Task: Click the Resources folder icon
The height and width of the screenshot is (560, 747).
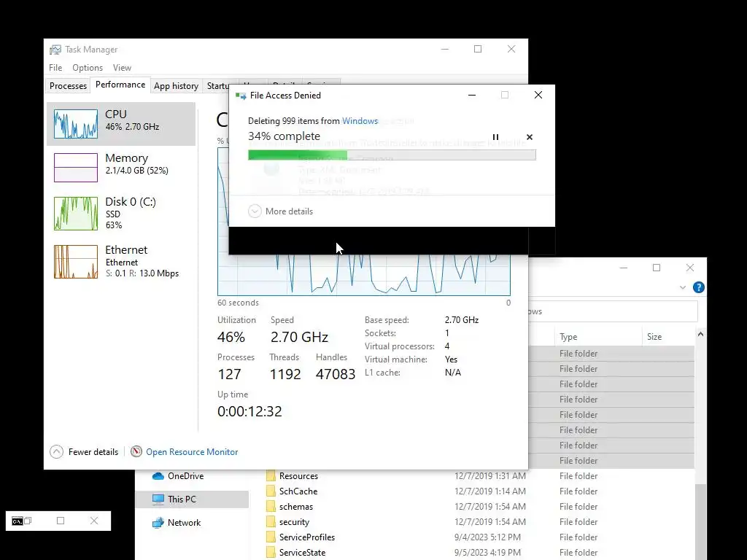Action: [x=271, y=476]
